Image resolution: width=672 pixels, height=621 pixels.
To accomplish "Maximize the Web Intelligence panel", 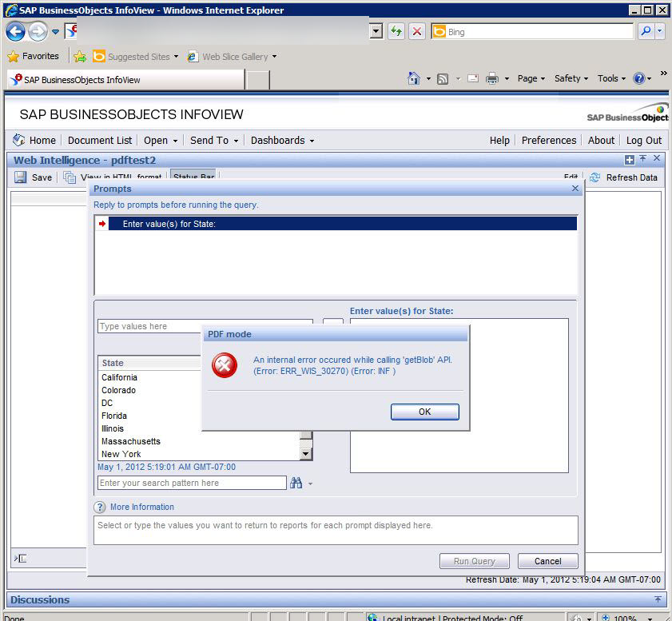I will click(629, 160).
